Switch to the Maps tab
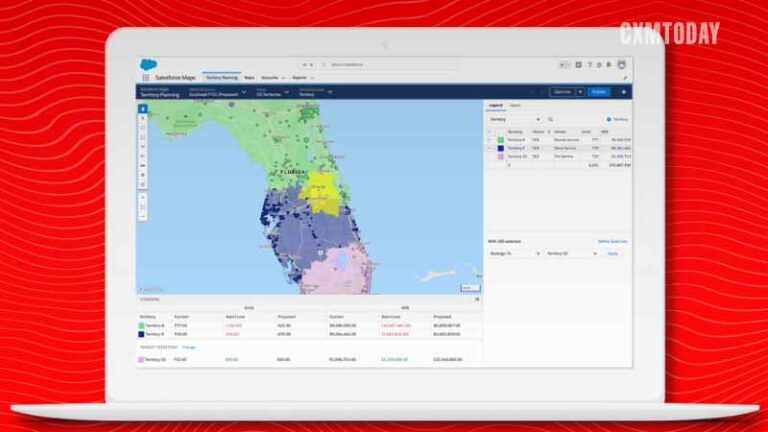768x432 pixels. tap(249, 78)
